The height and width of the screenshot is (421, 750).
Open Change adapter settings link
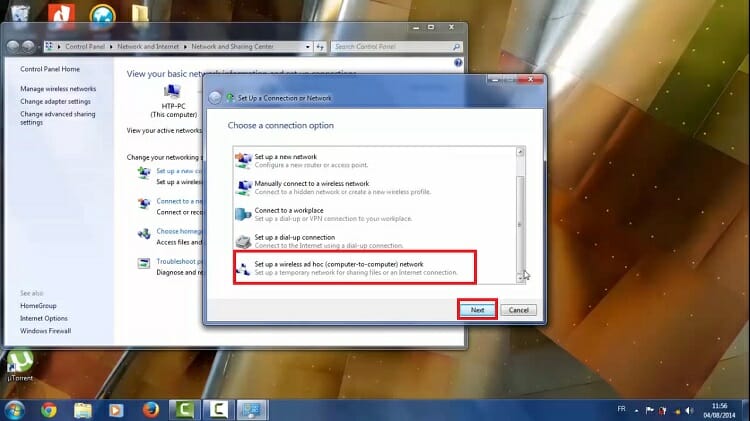coord(55,101)
